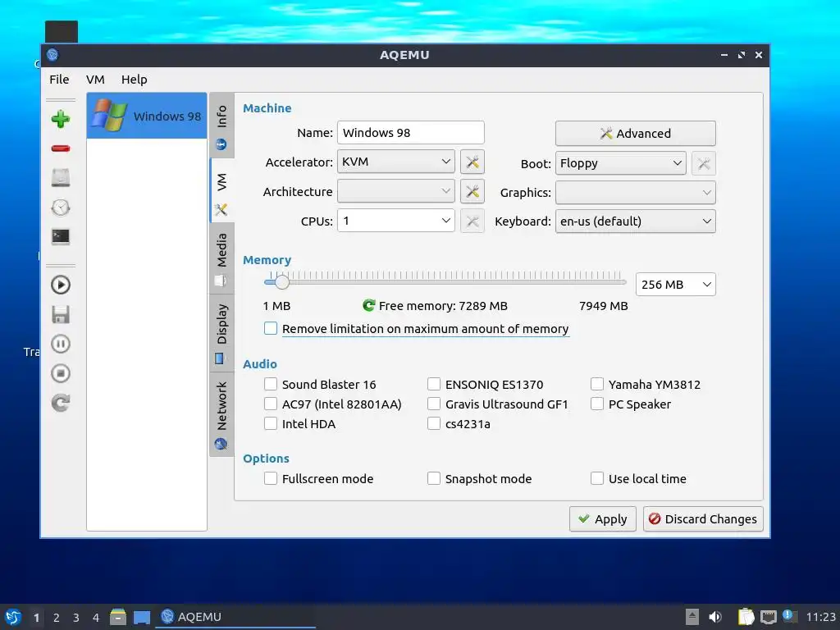Open Architecture dropdown

(396, 191)
